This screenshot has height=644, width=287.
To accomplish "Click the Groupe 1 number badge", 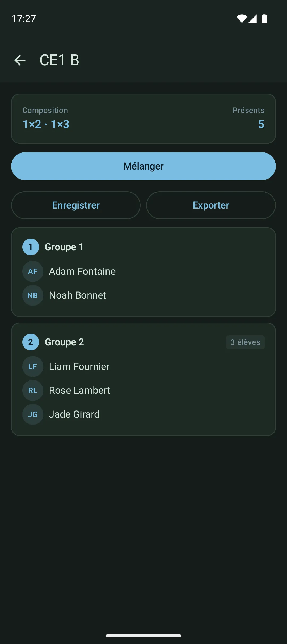I will click(31, 247).
